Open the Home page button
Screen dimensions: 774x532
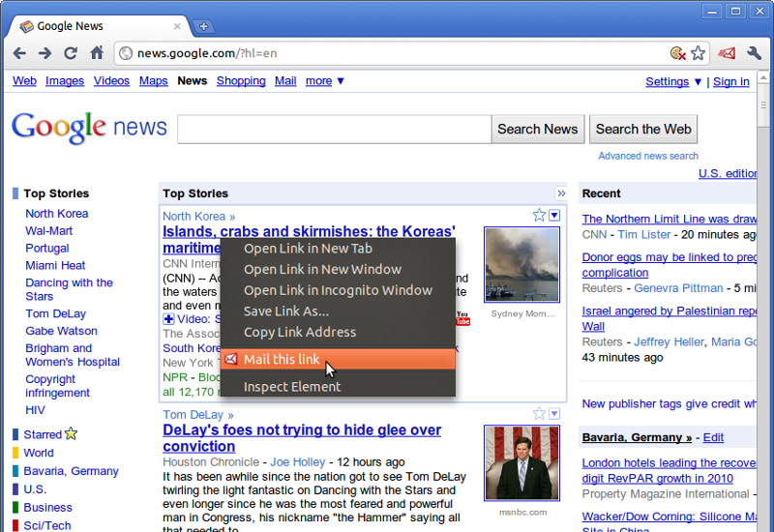97,52
